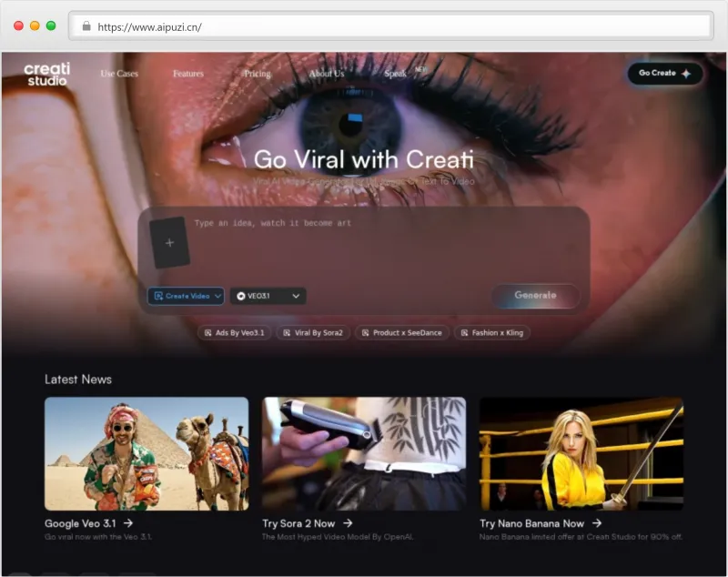This screenshot has width=728, height=577.
Task: Expand the VEO3.1 model selector
Action: (x=268, y=296)
